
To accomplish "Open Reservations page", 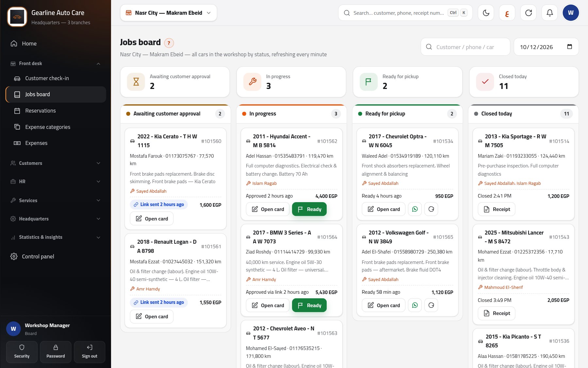I will [x=56, y=111].
